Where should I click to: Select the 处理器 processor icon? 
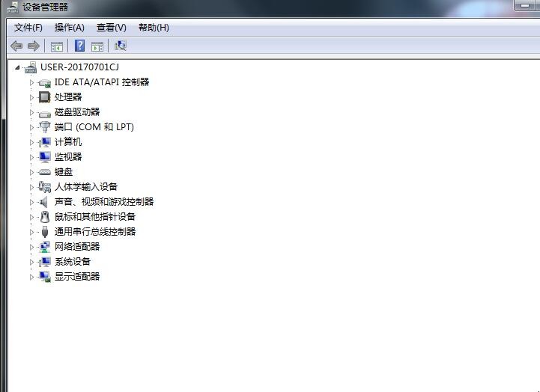point(45,97)
